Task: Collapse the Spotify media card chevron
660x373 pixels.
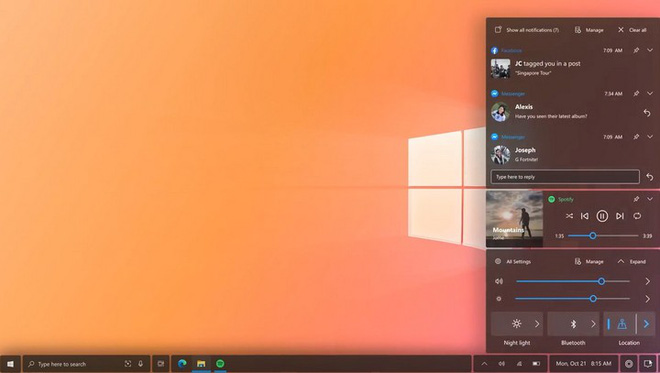Action: 650,199
